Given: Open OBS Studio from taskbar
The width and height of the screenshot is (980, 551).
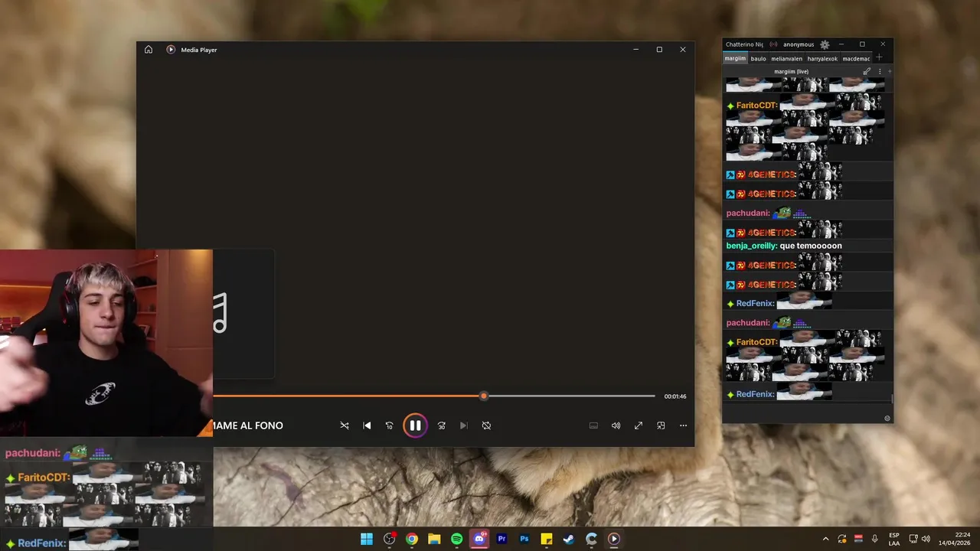Looking at the screenshot, I should click(x=389, y=539).
